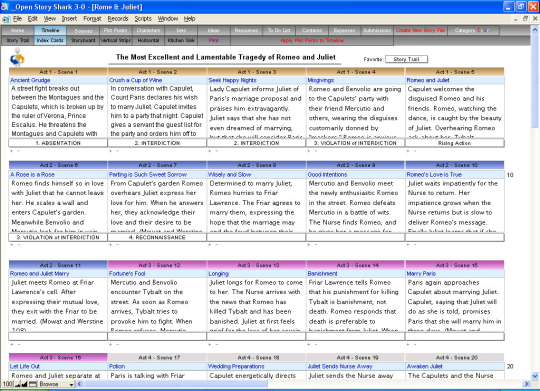Screen dimensions: 540x391
Task: Open the Scripts menu
Action: (x=143, y=19)
